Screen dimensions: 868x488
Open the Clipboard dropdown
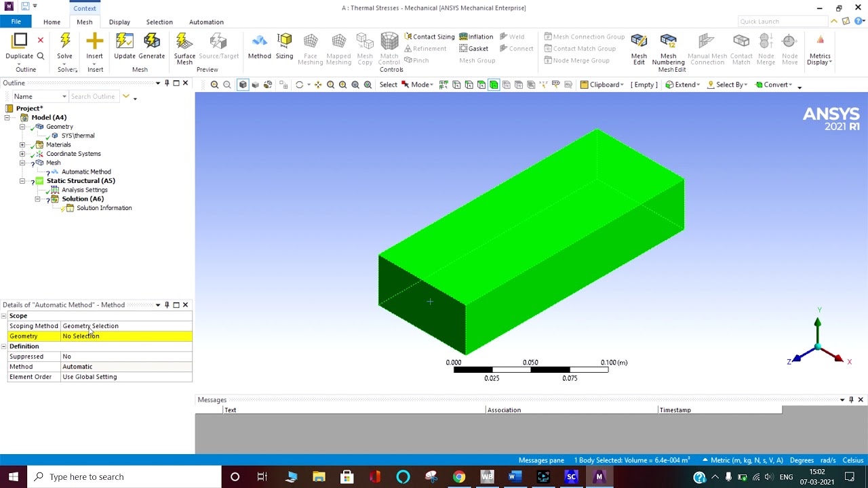pyautogui.click(x=601, y=85)
